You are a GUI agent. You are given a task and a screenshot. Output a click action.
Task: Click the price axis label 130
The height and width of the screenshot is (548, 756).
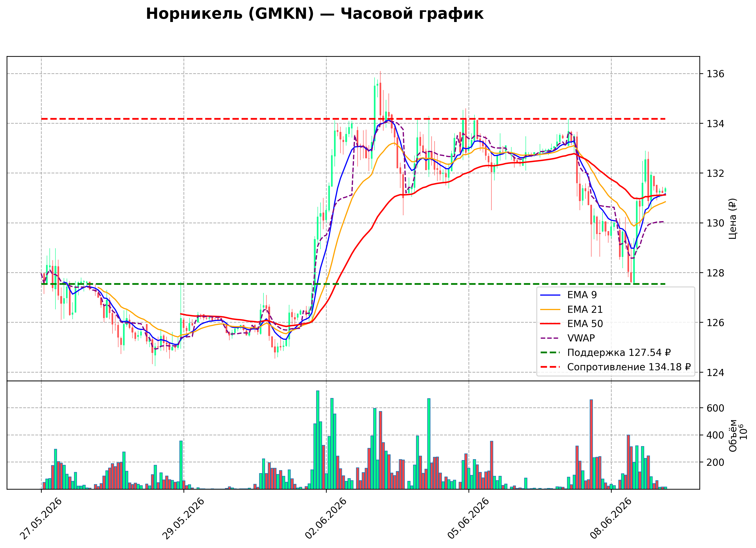point(715,223)
